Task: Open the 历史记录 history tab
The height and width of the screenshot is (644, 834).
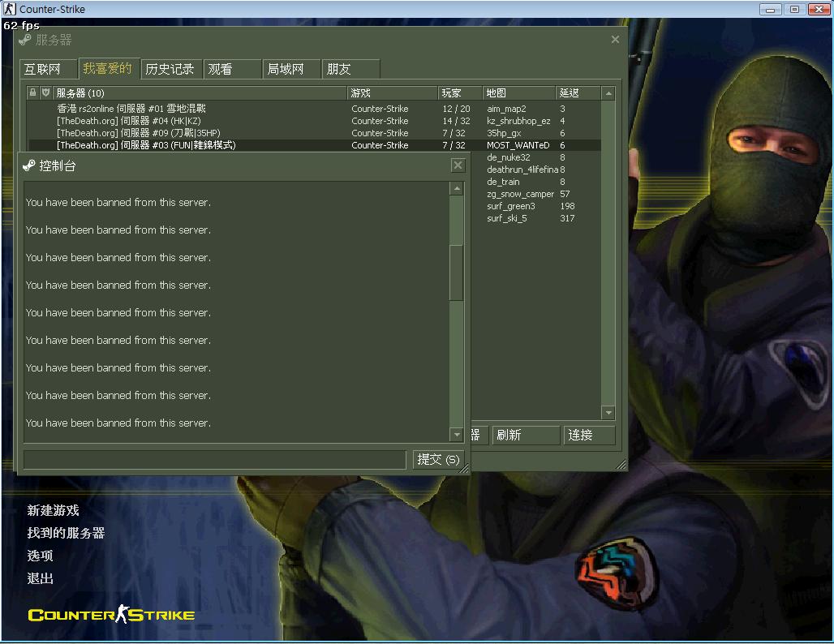Action: click(171, 69)
